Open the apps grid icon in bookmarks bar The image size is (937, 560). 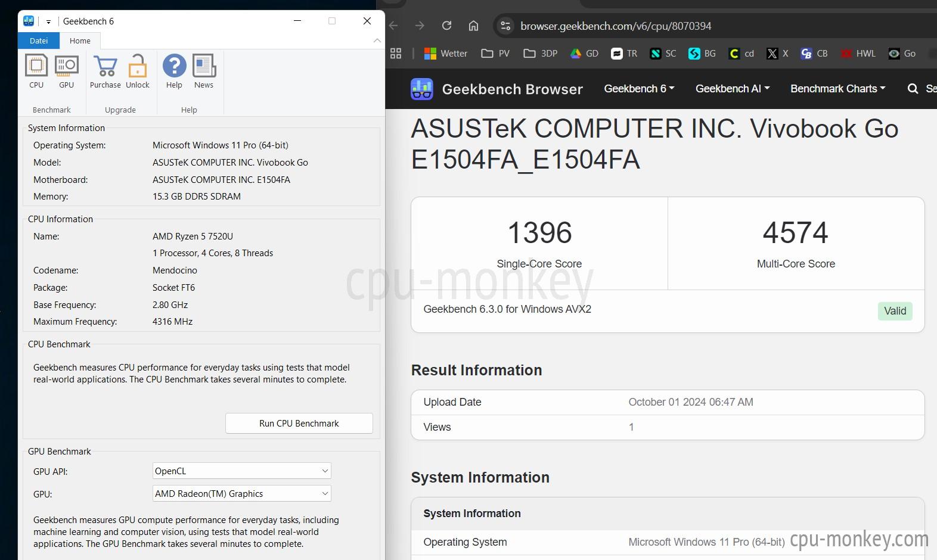click(x=396, y=53)
